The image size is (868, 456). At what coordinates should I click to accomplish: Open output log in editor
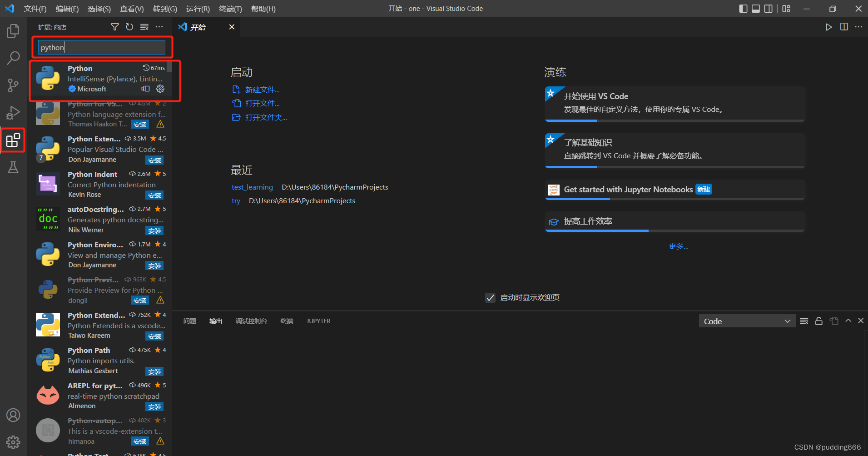pos(834,321)
